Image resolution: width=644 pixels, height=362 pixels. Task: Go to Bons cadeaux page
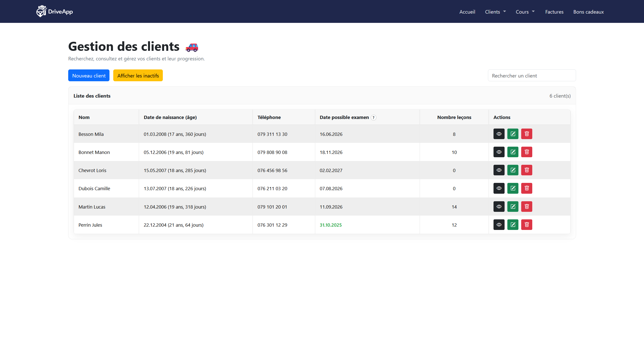click(x=588, y=12)
